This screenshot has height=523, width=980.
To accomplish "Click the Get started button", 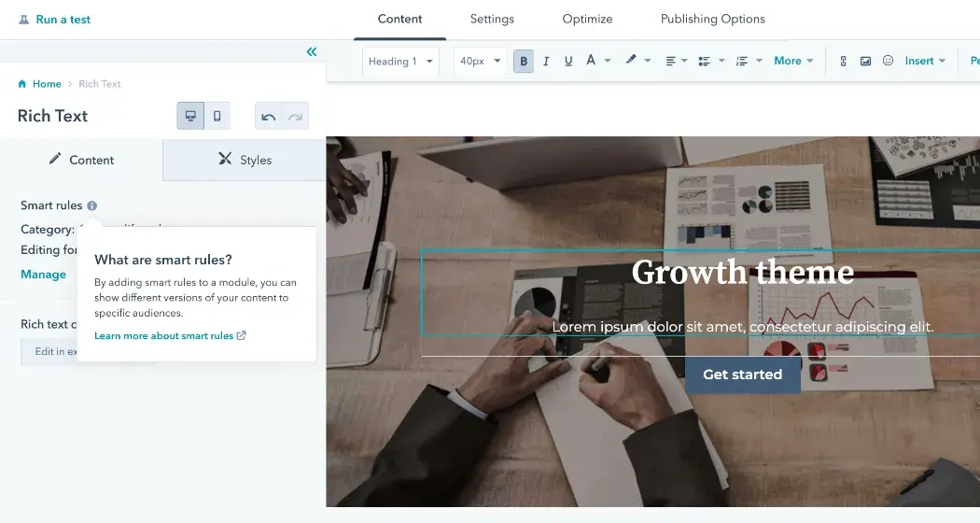I will click(742, 375).
